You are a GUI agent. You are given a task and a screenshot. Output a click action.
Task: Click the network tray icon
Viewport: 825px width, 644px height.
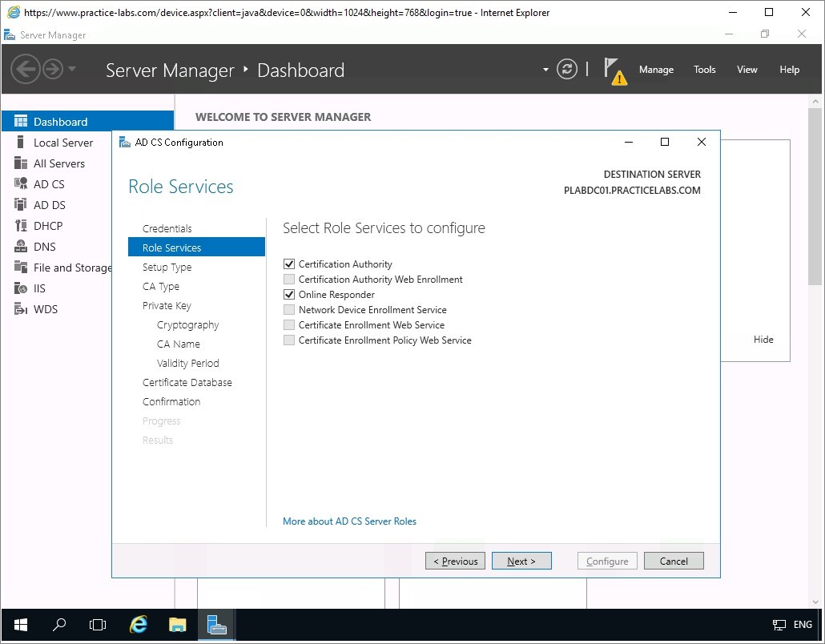click(x=779, y=625)
